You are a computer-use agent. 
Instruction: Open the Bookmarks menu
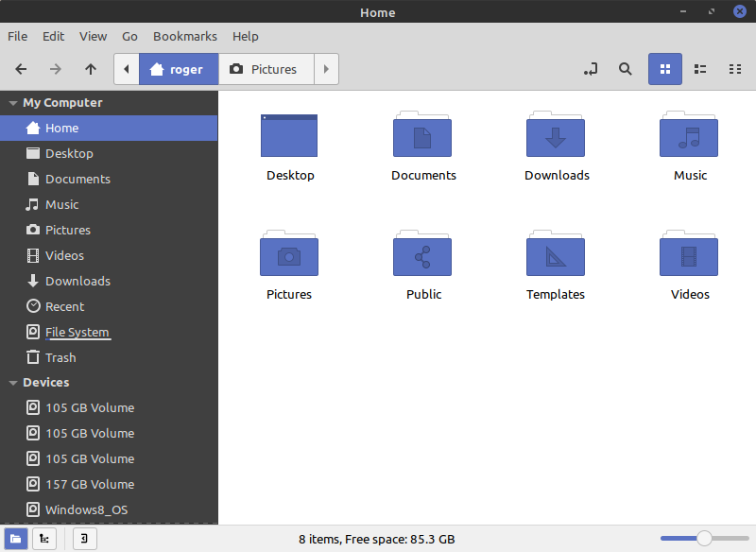[184, 36]
